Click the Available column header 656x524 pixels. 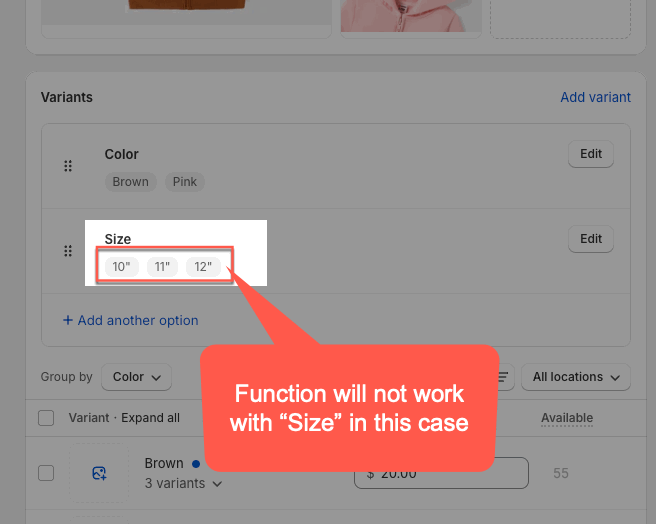coord(567,418)
